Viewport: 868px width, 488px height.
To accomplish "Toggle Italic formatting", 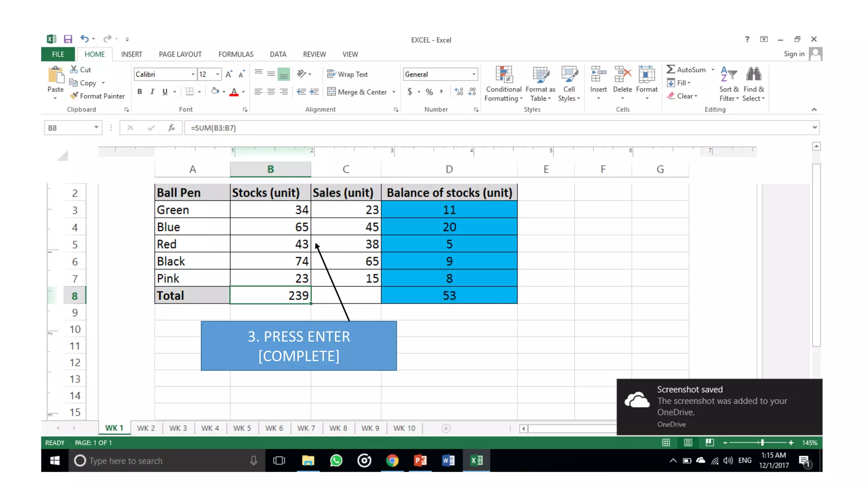I will pyautogui.click(x=152, y=91).
